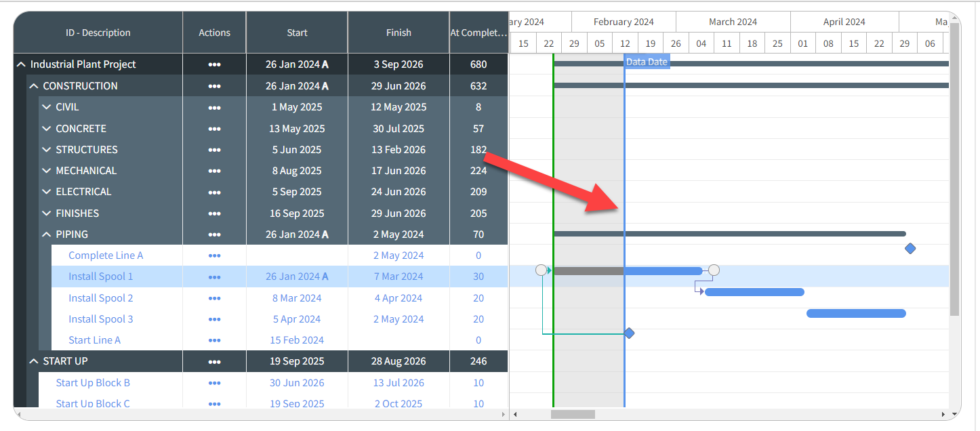Screen dimensions: 980x431
Task: Collapse the Industrial Plant Project node
Action: 20,64
